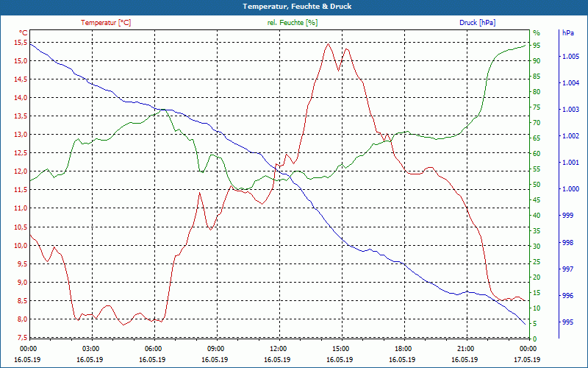Click '7,5' on the temperature axis
Screen dimensions: 588x368
point(23,337)
